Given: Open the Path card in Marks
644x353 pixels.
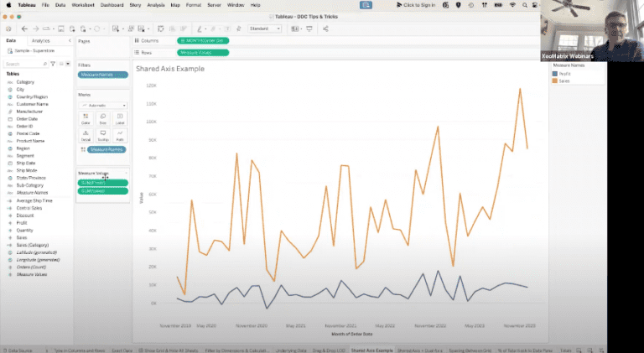Looking at the screenshot, I should [120, 136].
